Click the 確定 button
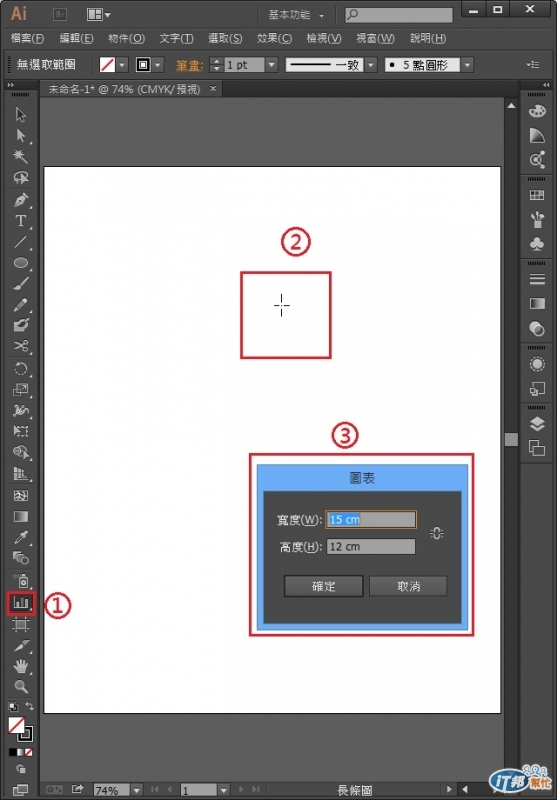Image resolution: width=557 pixels, height=800 pixels. 323,586
